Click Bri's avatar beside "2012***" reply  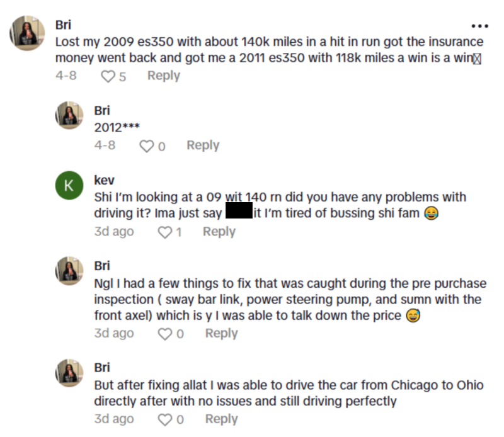tap(69, 116)
